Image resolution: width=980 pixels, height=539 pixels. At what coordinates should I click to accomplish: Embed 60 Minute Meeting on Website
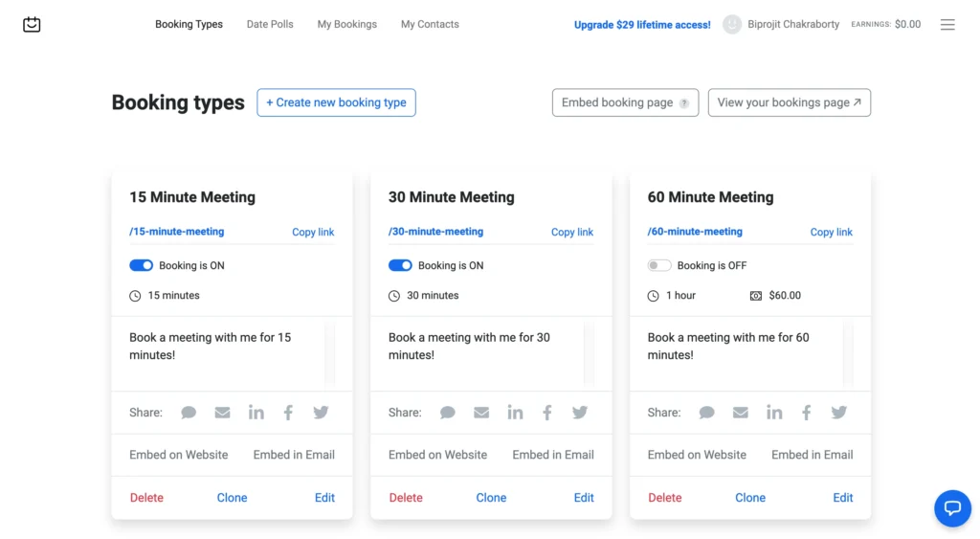coord(697,455)
